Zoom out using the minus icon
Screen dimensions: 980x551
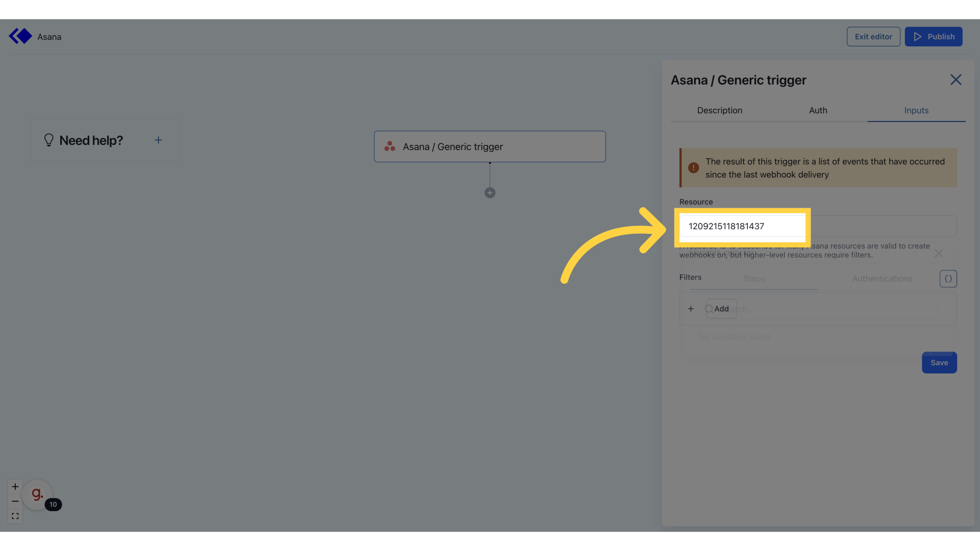(15, 501)
